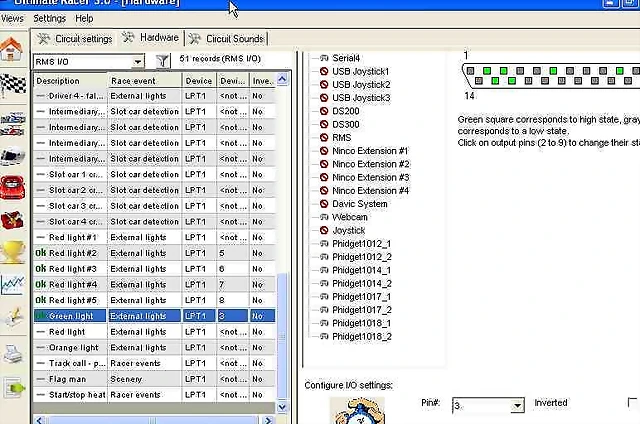The width and height of the screenshot is (640, 424).
Task: Click the funnel filter icon
Action: [162, 61]
